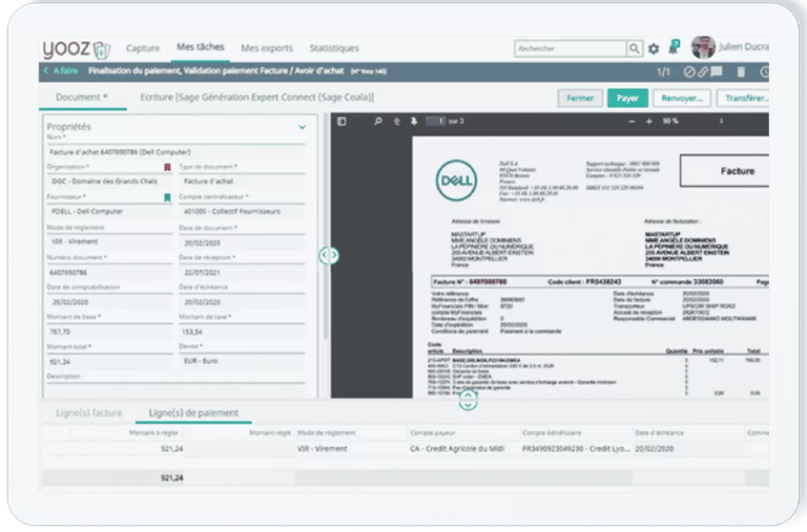Click the Payer button
Screen dimensions: 807x532
627,98
